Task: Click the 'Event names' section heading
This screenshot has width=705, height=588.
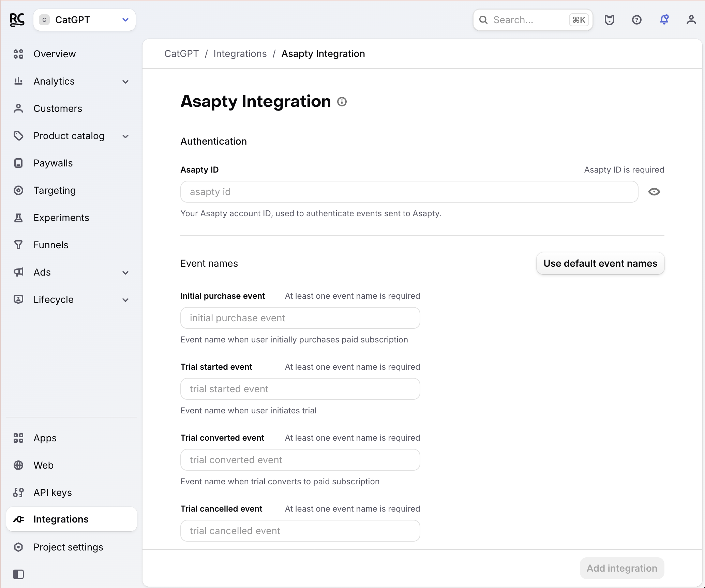Action: 209,263
